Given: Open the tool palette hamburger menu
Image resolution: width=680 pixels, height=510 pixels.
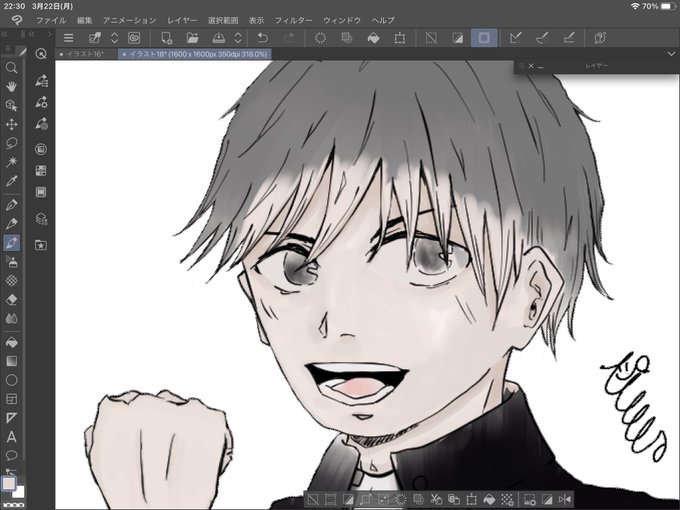Looking at the screenshot, I should [x=8, y=49].
